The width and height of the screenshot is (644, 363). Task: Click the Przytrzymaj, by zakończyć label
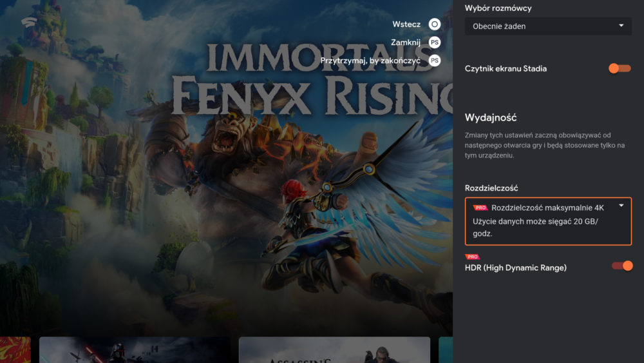click(370, 61)
